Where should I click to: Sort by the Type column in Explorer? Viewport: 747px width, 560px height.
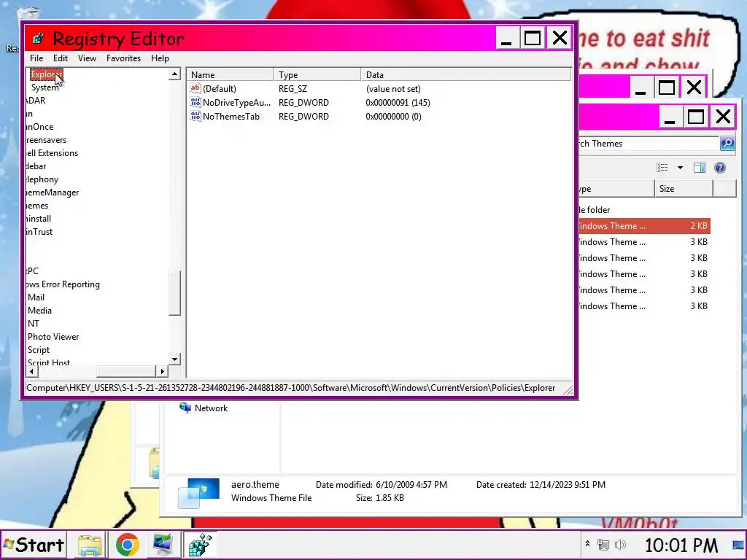[x=616, y=189]
